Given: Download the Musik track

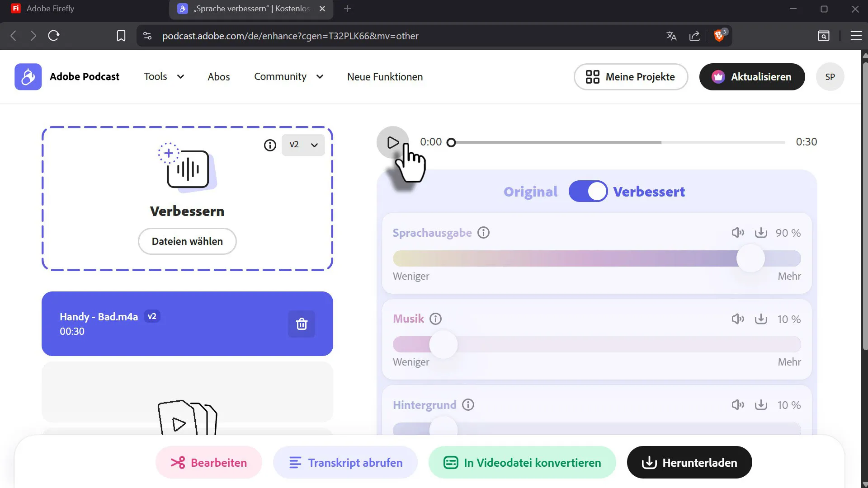Looking at the screenshot, I should coord(761,319).
